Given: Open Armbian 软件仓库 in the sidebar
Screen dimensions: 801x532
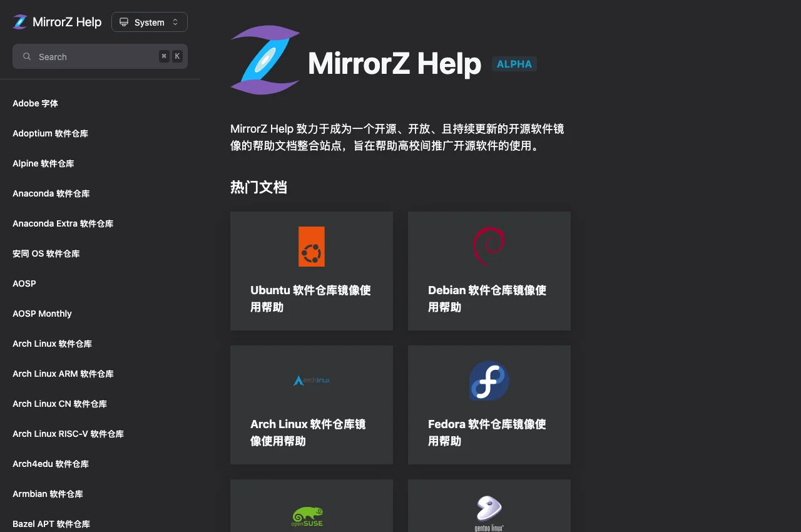Looking at the screenshot, I should pos(48,494).
